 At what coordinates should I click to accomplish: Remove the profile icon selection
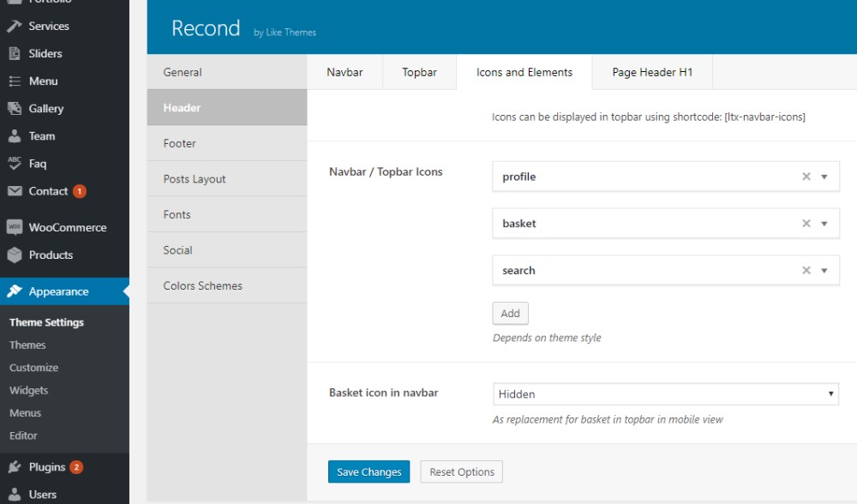(x=806, y=177)
